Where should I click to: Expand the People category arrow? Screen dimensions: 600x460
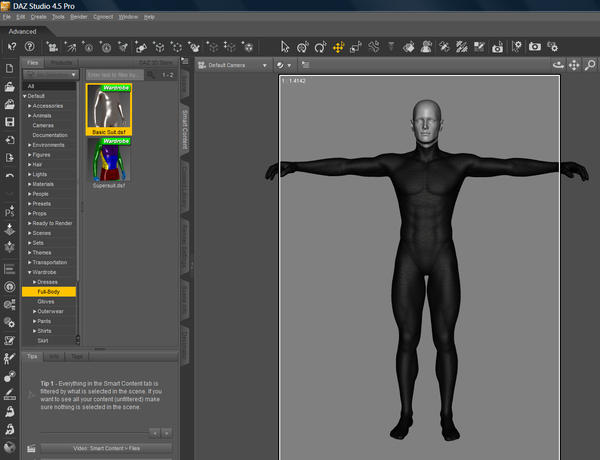click(29, 194)
